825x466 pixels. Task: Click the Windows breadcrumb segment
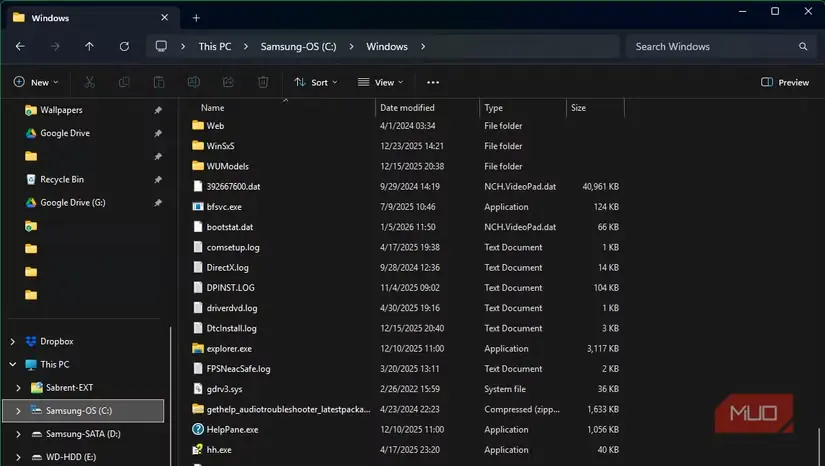click(x=387, y=46)
